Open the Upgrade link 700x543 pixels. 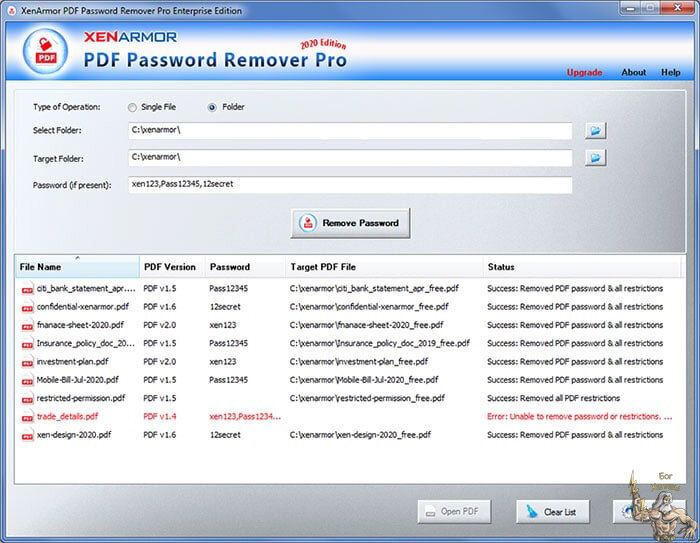[584, 72]
